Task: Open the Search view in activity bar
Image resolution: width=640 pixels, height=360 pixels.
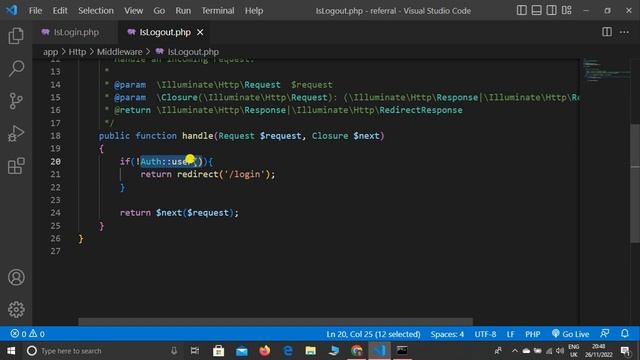Action: pos(16,68)
